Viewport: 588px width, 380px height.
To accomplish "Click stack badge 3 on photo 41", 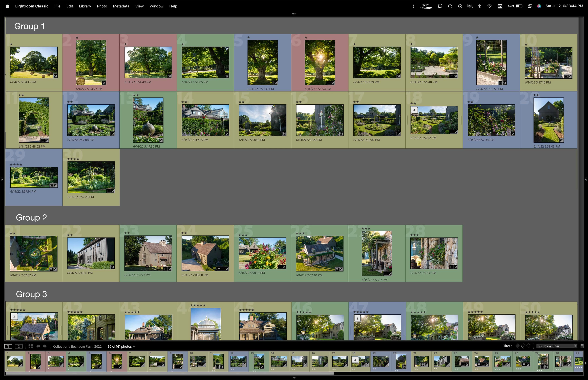I will click(14, 316).
